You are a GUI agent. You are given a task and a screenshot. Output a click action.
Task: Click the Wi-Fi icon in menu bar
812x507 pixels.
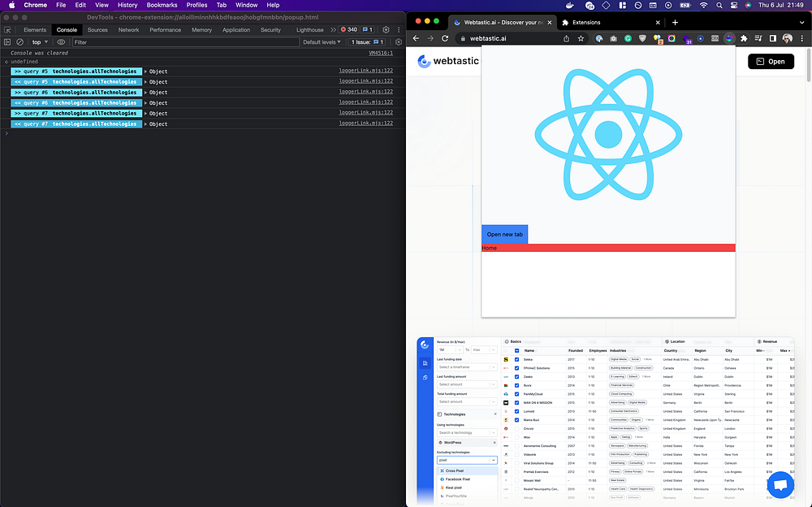[703, 5]
